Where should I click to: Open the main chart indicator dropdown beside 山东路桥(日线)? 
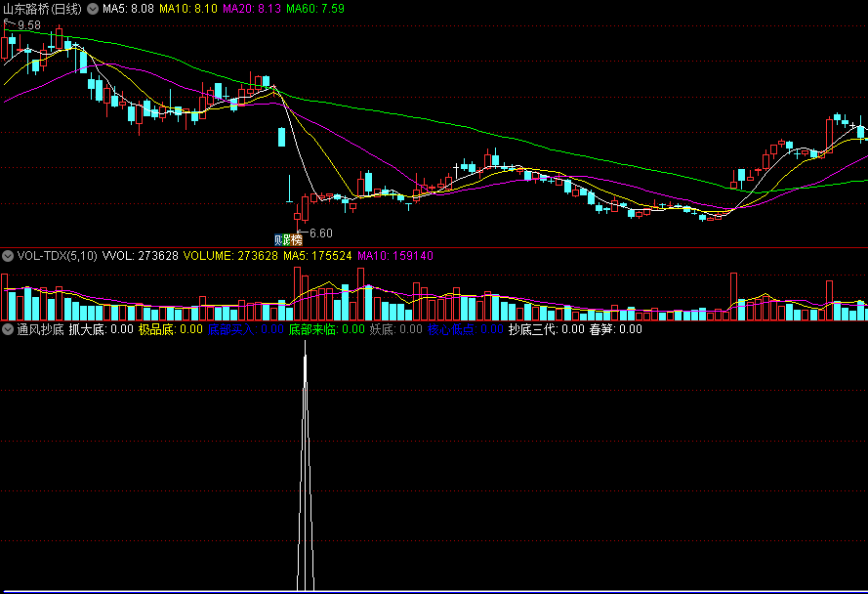[x=93, y=9]
